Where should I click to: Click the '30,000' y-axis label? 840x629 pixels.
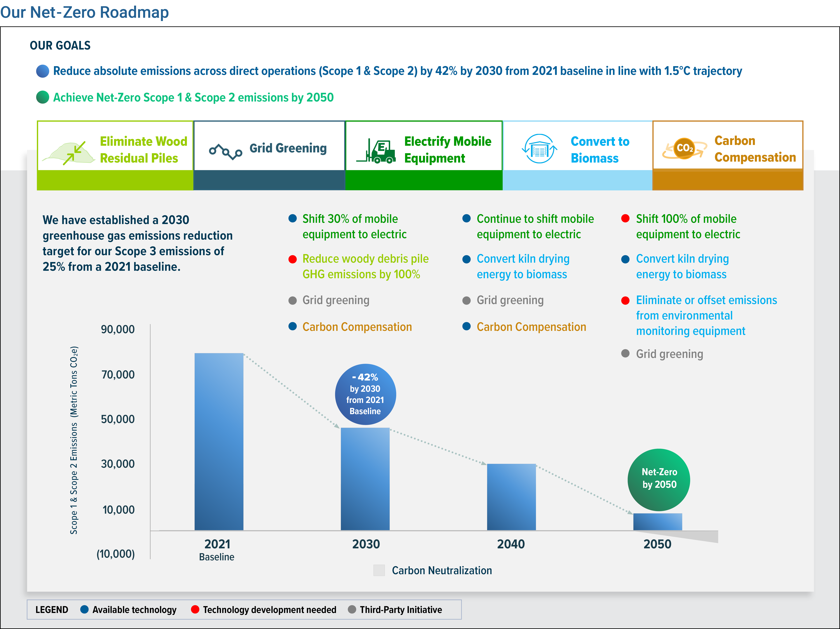pos(118,464)
